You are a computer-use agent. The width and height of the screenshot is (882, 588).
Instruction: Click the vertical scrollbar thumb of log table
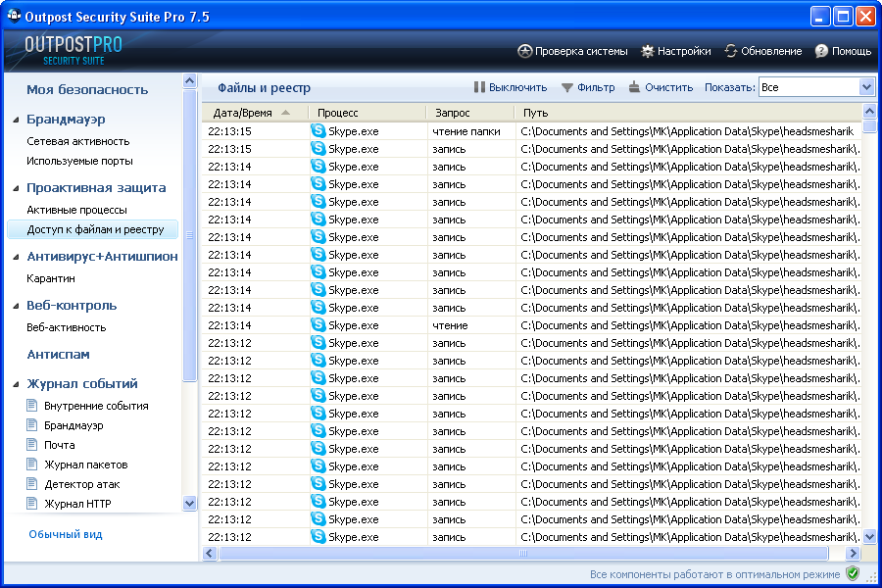(869, 125)
